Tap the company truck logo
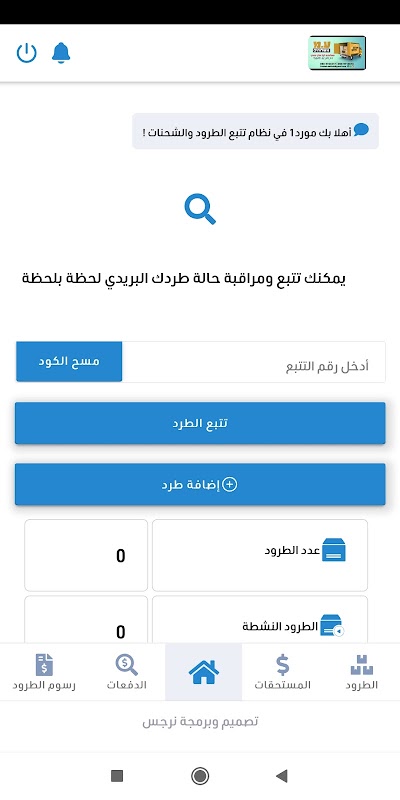The height and width of the screenshot is (800, 400). pos(337,53)
